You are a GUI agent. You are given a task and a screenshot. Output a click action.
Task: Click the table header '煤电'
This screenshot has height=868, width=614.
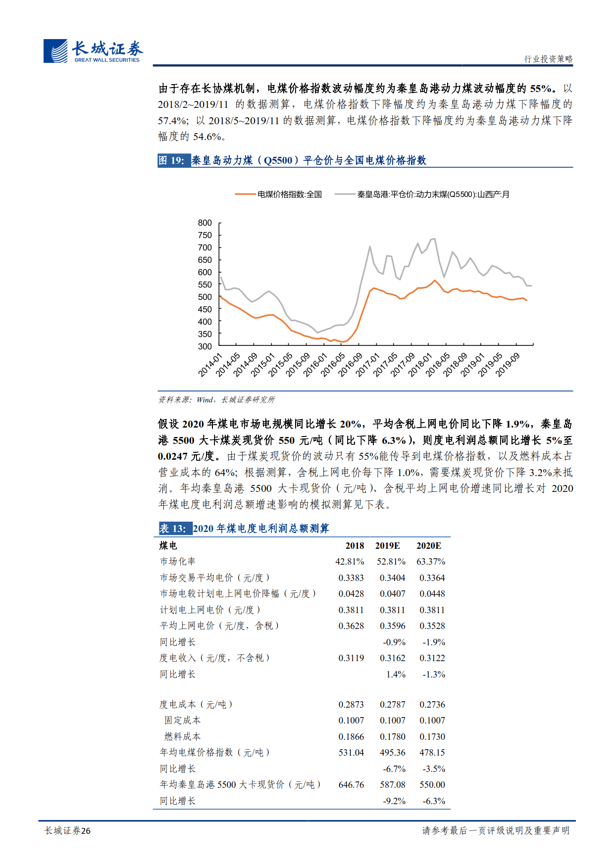coord(168,545)
